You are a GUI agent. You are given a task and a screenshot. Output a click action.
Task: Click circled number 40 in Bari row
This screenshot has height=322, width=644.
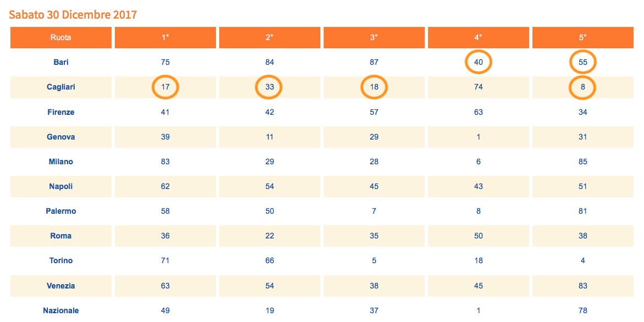(479, 62)
